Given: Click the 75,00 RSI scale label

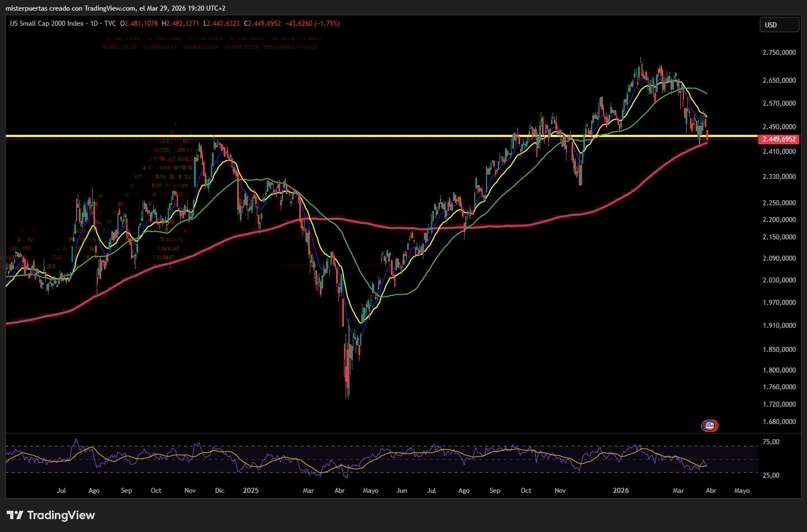Looking at the screenshot, I should click(x=771, y=442).
